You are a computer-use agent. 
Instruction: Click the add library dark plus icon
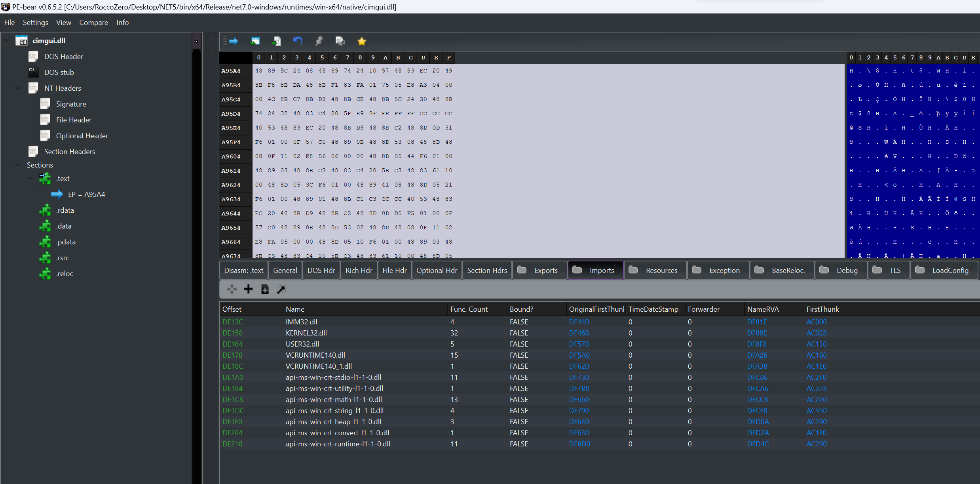(x=265, y=290)
